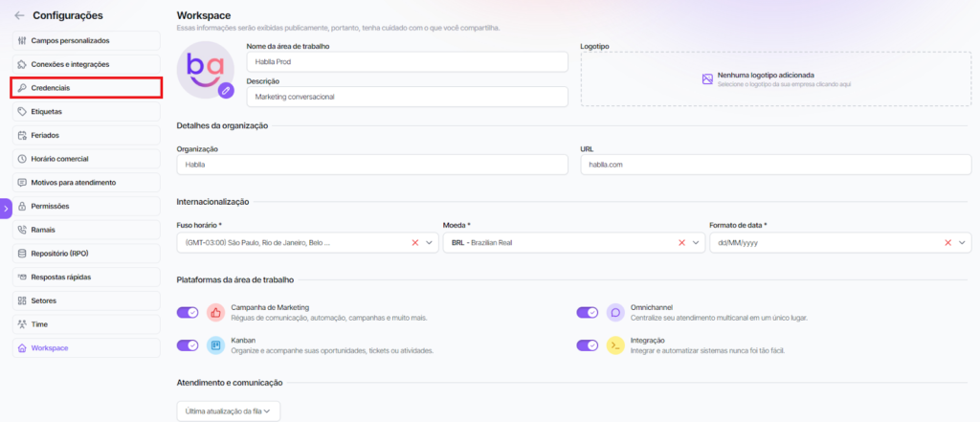The width and height of the screenshot is (980, 422).
Task: Click the Nome da área de trabalho field
Action: 407,61
